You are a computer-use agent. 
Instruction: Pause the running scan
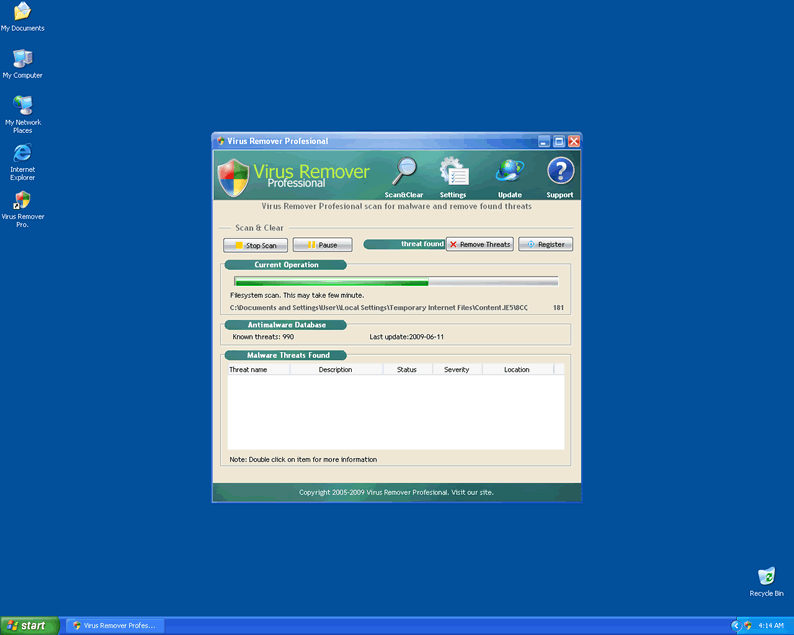[x=322, y=245]
